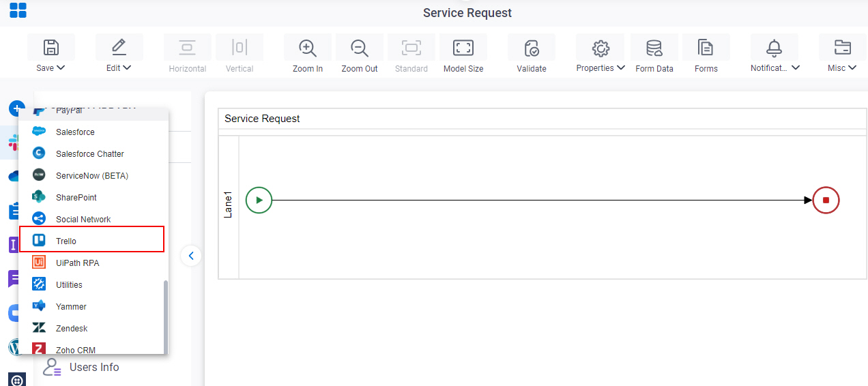Click the Save disk icon
Viewport: 868px width, 386px height.
click(x=51, y=48)
